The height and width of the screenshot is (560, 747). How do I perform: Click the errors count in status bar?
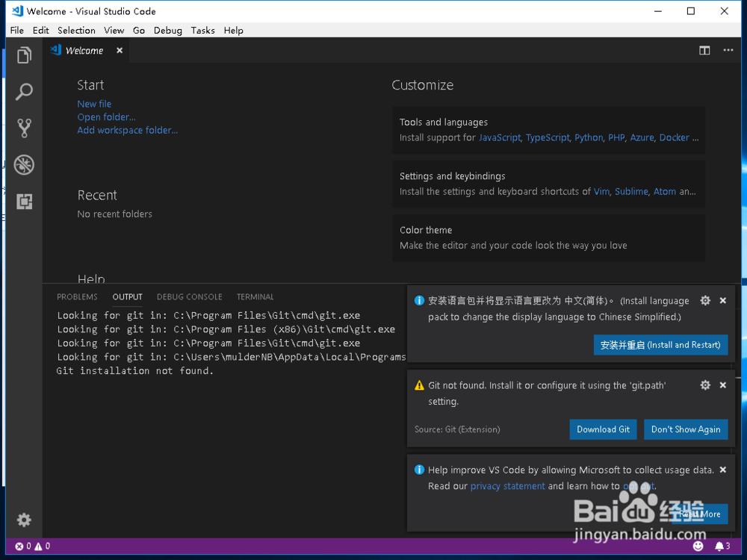click(x=23, y=547)
